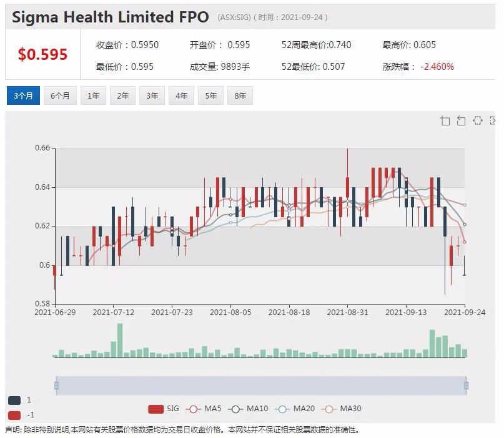Click the tallest volume bar near 2021-07-12
The image size is (504, 438).
tap(120, 341)
